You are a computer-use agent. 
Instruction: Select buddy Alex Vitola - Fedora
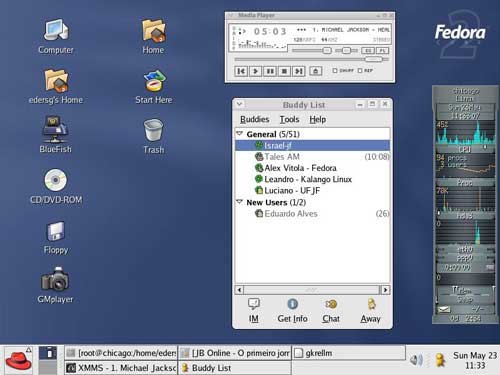click(312, 168)
